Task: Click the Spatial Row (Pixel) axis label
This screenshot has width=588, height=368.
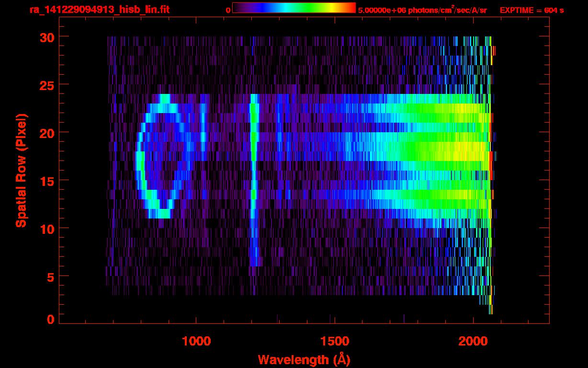Action: (x=22, y=171)
